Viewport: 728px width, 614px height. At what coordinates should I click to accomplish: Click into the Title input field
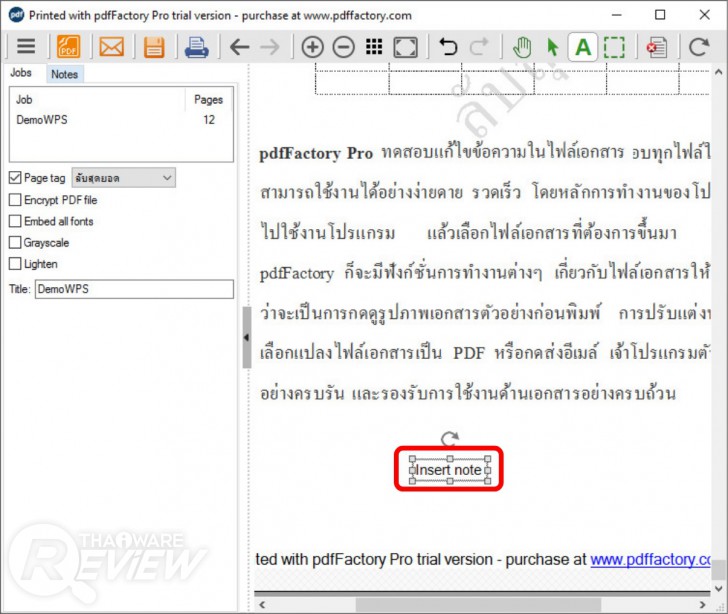tap(134, 289)
